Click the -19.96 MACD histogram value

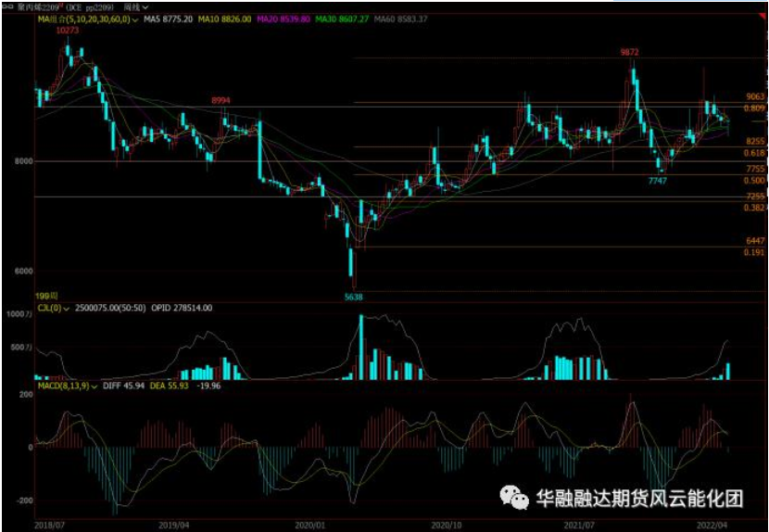tap(208, 386)
